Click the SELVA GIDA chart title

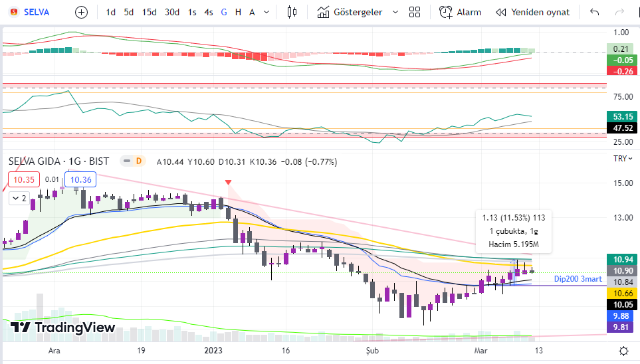[58, 161]
